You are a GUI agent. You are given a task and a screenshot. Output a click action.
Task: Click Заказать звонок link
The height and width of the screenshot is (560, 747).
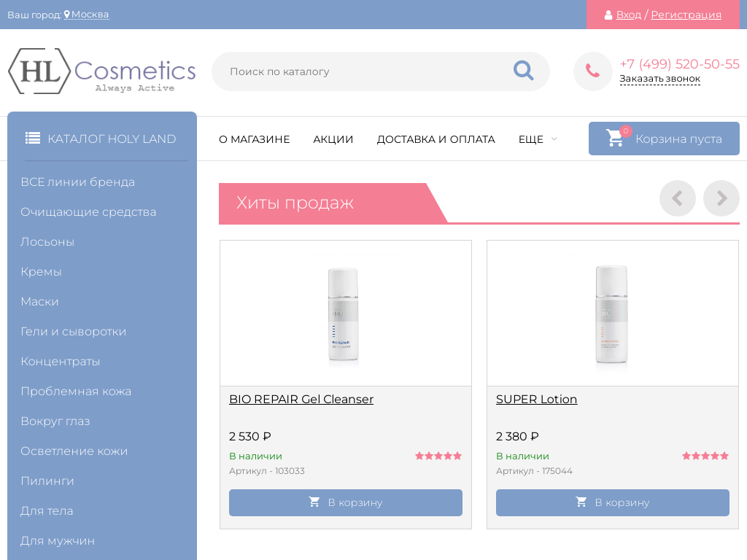click(659, 79)
